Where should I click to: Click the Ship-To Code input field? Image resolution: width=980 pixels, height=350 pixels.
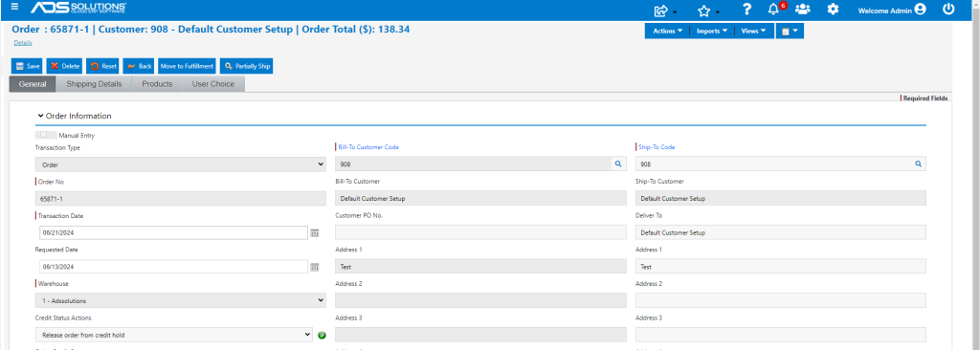773,164
